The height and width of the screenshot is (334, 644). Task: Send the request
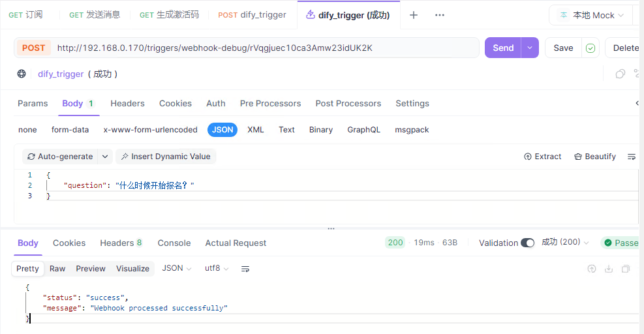tap(502, 48)
